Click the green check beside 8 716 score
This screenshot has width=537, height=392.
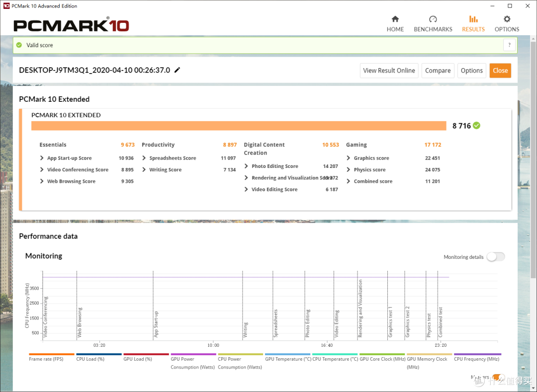(x=476, y=126)
